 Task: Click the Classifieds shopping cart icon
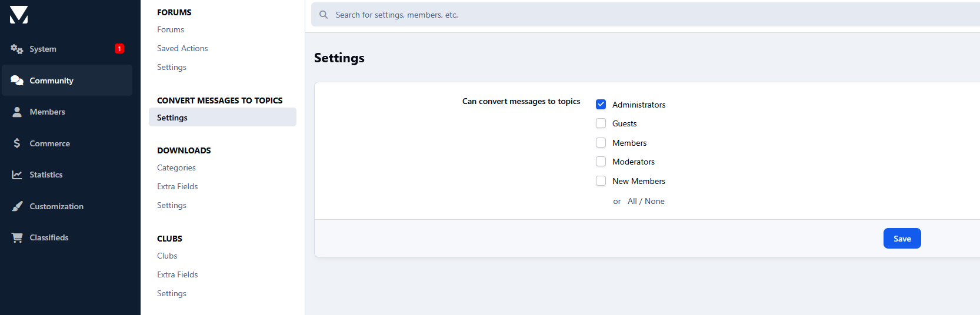(17, 237)
